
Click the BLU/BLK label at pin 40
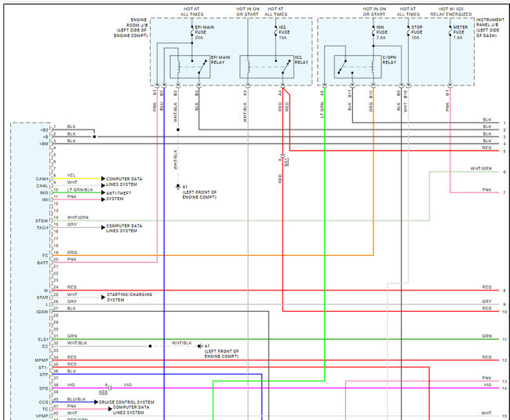(76, 399)
